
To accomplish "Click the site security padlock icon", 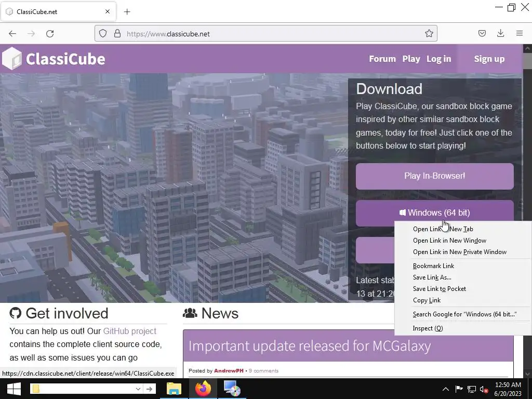I will coord(117,34).
